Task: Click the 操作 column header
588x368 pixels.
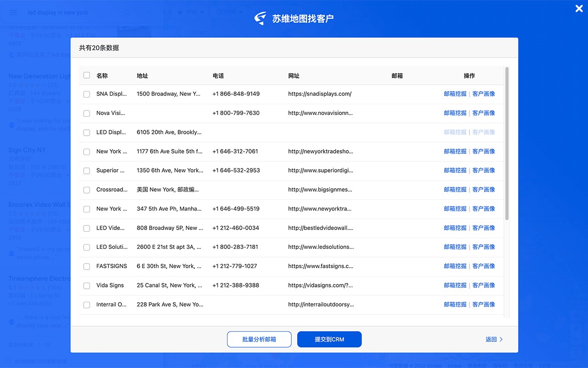Action: tap(469, 75)
